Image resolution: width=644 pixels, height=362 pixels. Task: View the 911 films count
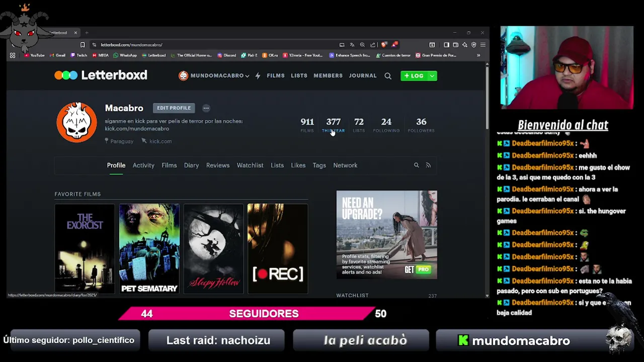click(x=307, y=125)
